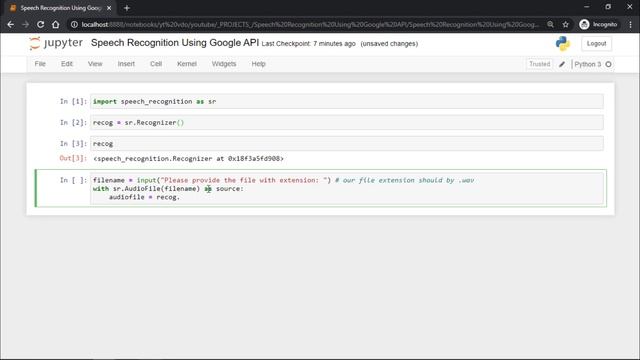Click the In [1]: prompt
This screenshot has height=360, width=640.
[73, 101]
